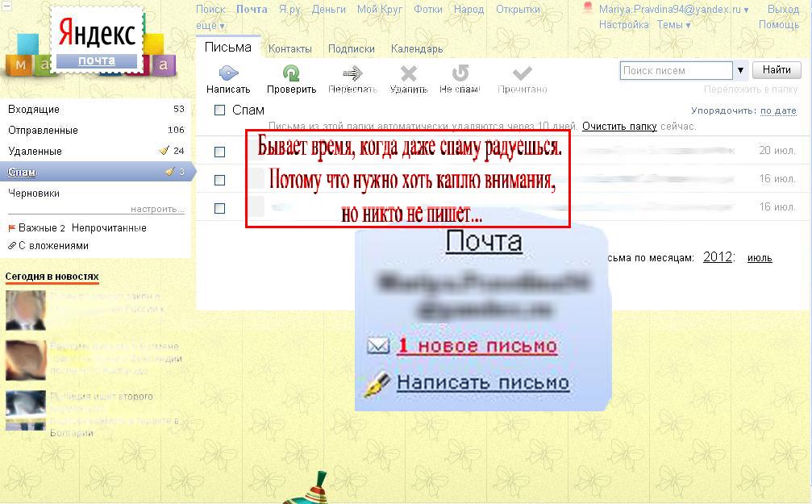
Task: Switch to the Подписки tab
Action: pyautogui.click(x=351, y=48)
